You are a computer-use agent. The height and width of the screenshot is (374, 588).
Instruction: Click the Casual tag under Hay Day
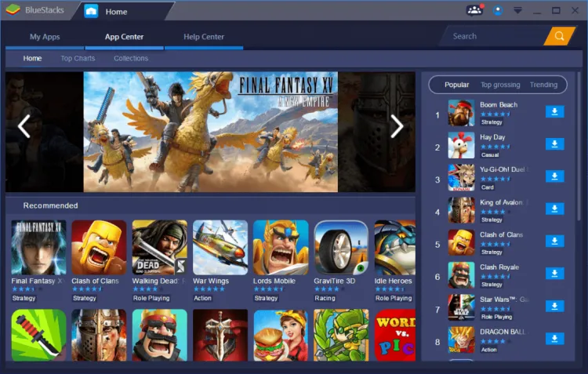click(x=490, y=155)
